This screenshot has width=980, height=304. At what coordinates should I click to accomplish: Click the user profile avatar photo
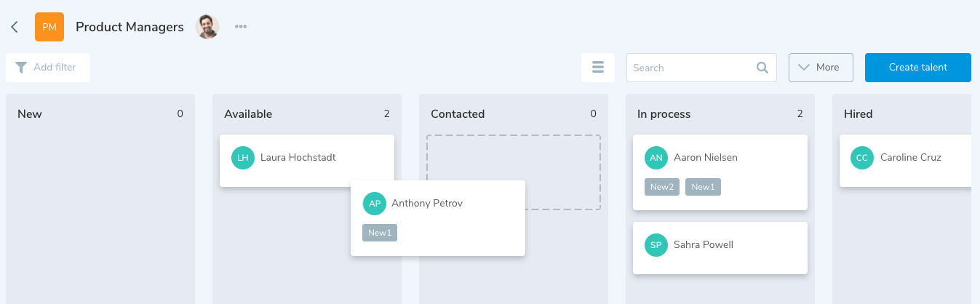coord(207,27)
